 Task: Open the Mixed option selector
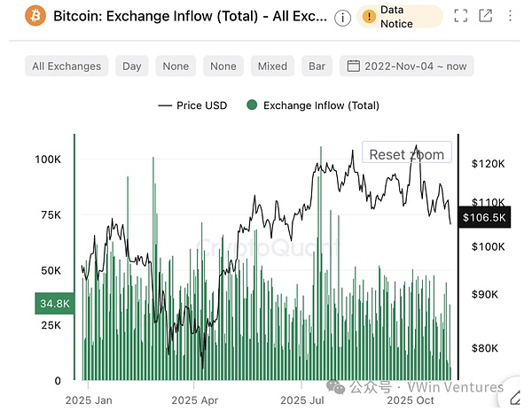pos(272,66)
